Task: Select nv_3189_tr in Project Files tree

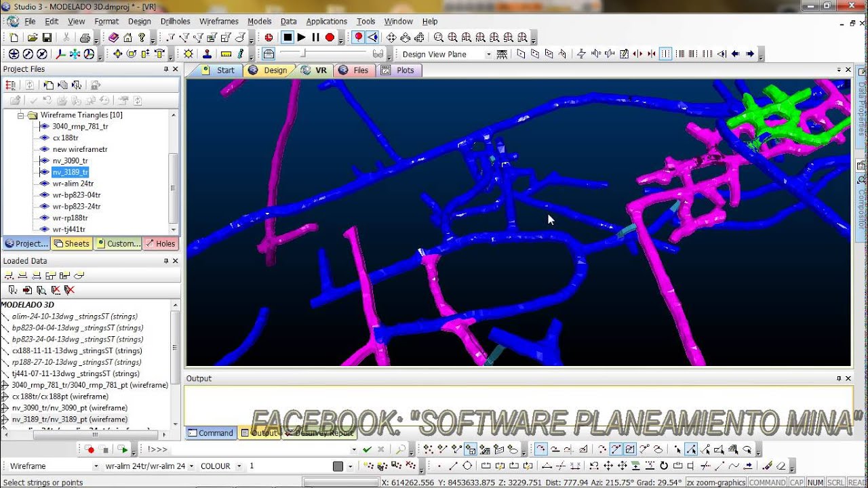Action: tap(70, 172)
